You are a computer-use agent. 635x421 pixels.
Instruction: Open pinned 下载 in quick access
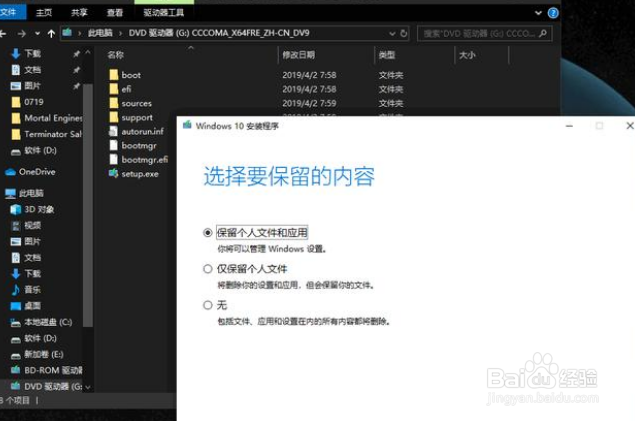tap(32, 53)
